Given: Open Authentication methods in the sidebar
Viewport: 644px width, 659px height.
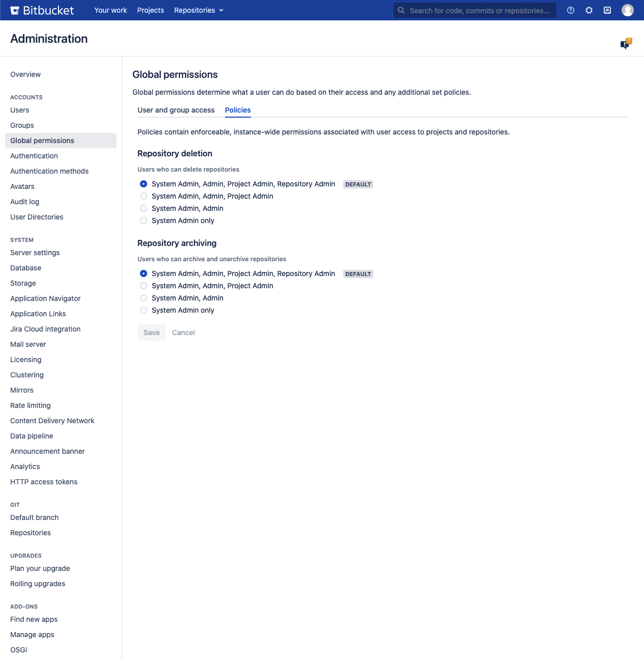Looking at the screenshot, I should tap(49, 171).
